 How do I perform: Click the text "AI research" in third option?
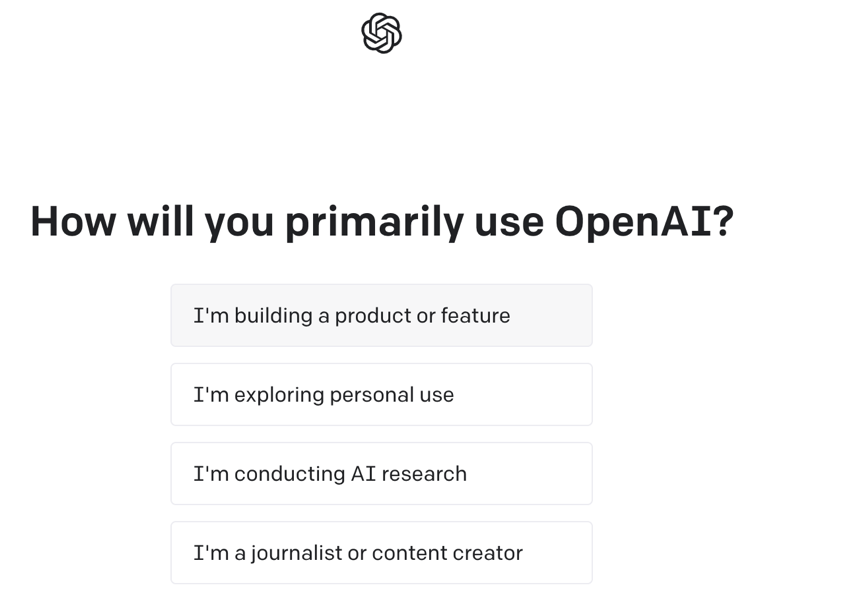pyautogui.click(x=408, y=474)
